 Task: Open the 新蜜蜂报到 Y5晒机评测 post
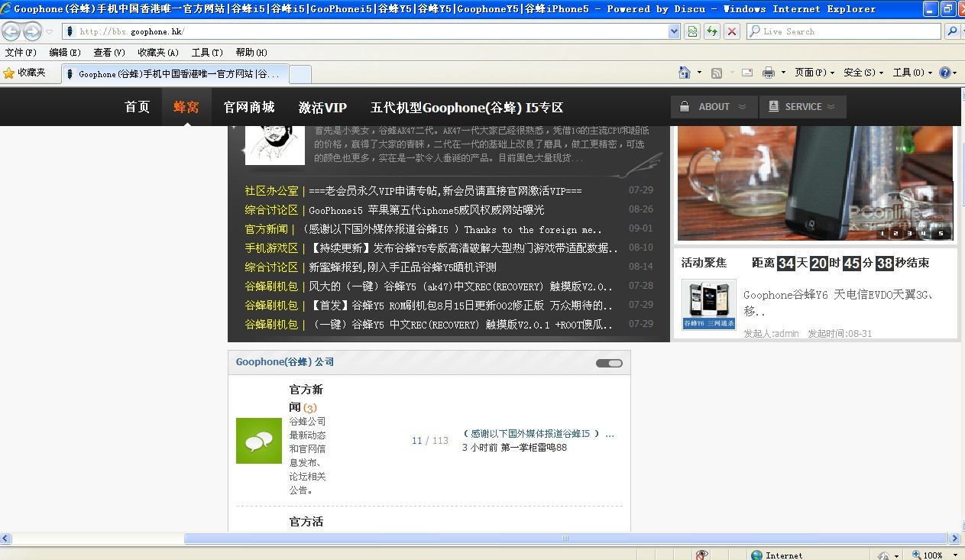(x=403, y=267)
